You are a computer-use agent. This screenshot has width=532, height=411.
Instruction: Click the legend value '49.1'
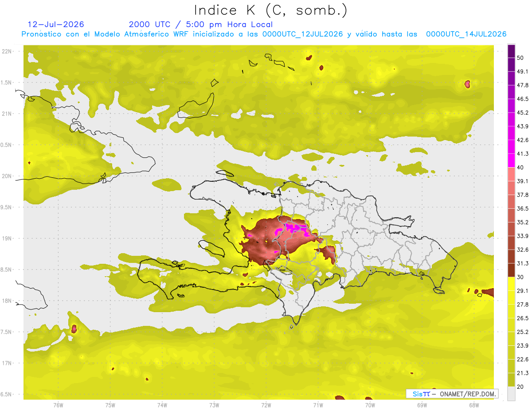(x=523, y=71)
